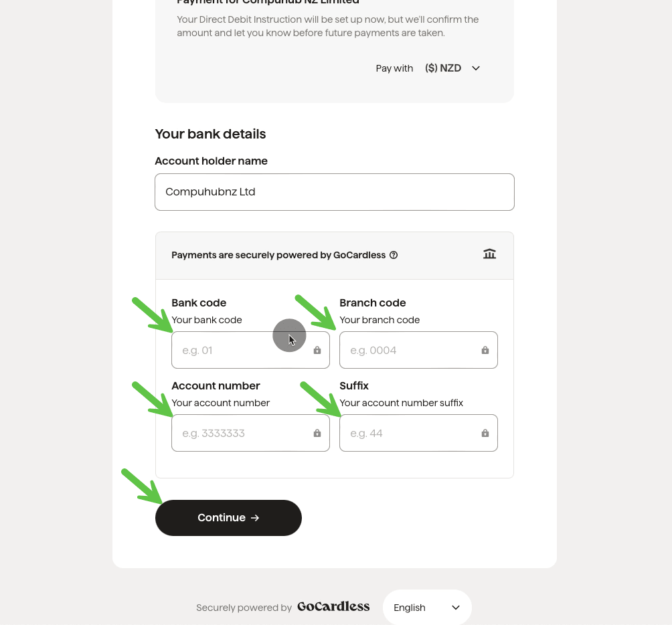
Task: Click the Your bank details heading
Action: [210, 135]
